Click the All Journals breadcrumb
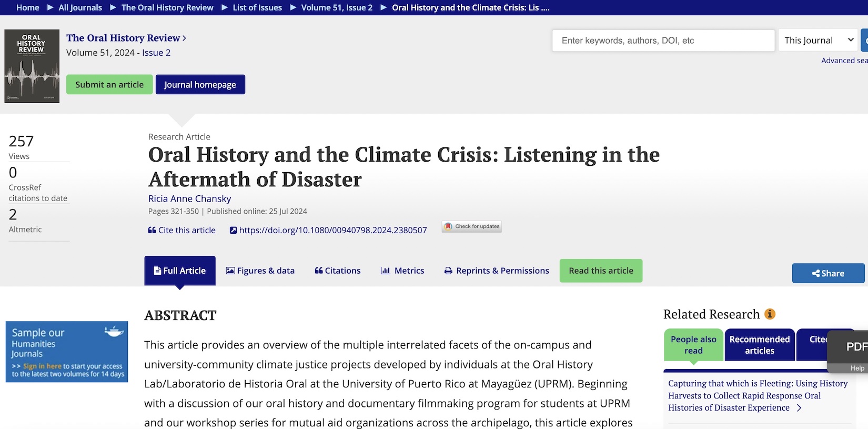This screenshot has width=868, height=429. point(80,7)
